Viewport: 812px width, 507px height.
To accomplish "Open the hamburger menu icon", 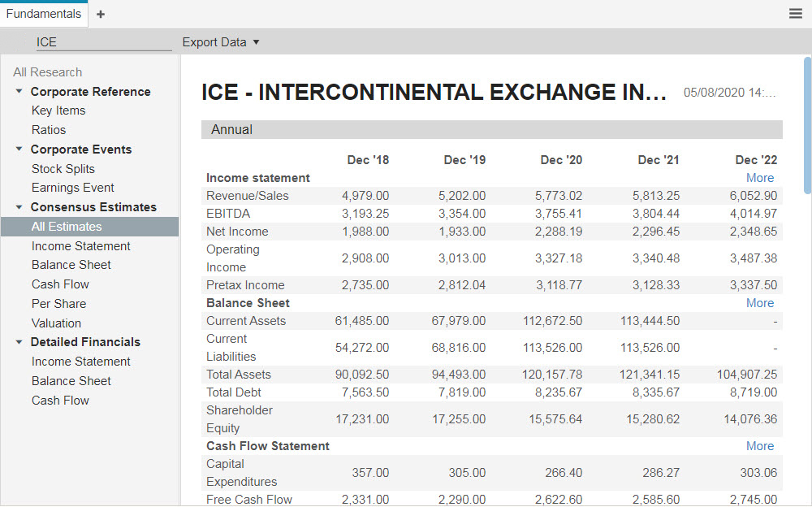I will [x=797, y=13].
